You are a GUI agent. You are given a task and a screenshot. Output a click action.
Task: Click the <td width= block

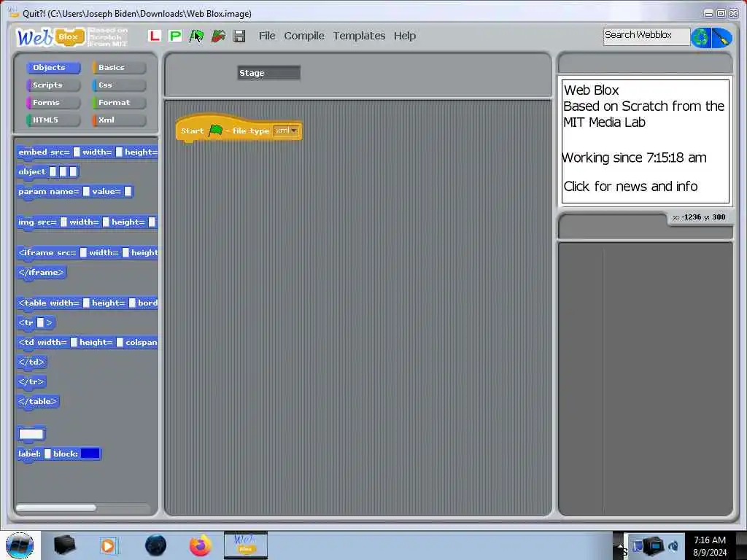(x=88, y=343)
